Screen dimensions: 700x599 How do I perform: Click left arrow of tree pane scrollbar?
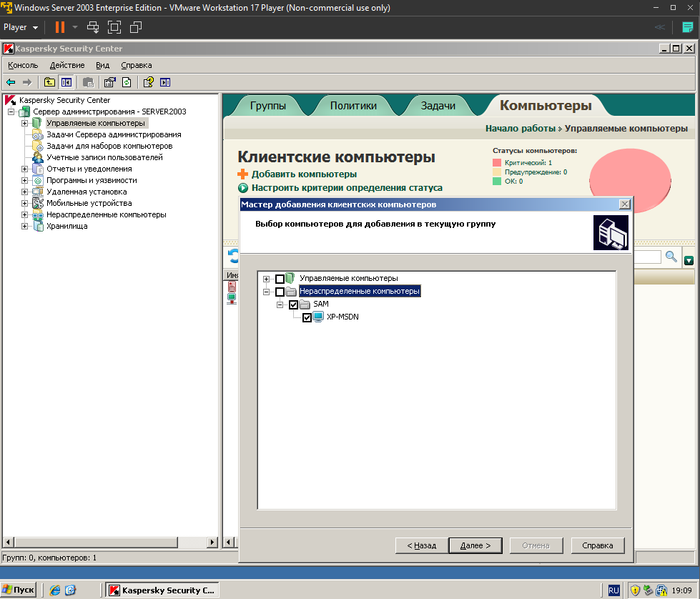point(8,543)
